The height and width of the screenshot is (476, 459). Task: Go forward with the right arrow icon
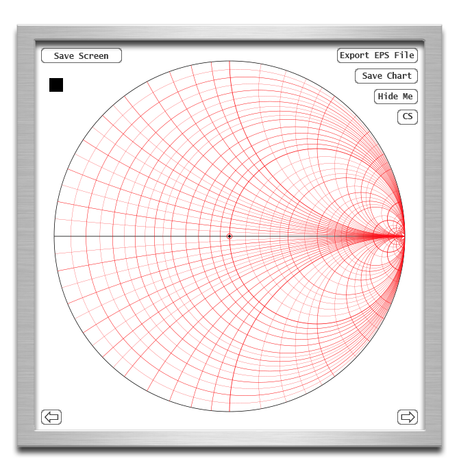[408, 417]
